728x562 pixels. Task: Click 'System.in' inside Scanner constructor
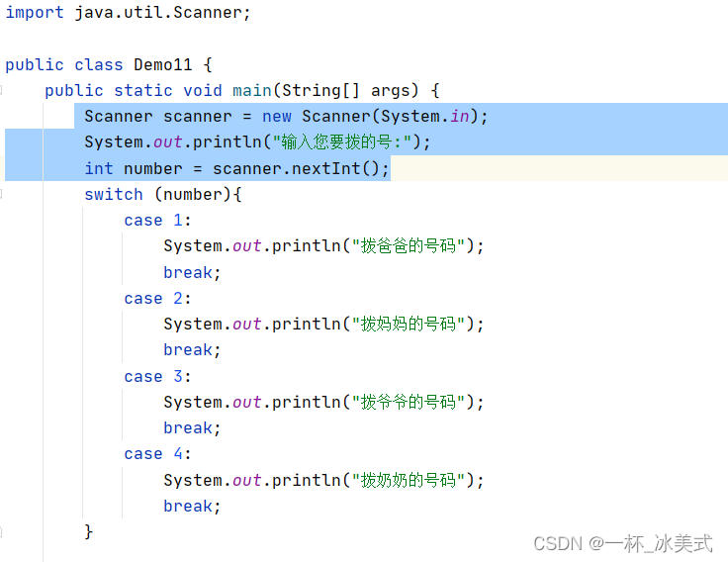coord(425,116)
